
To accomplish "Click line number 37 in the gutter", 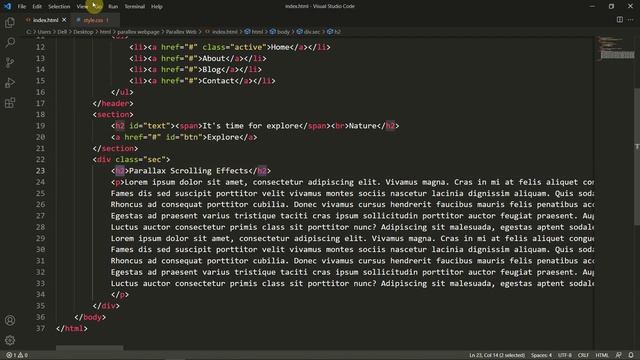I will tap(40, 328).
